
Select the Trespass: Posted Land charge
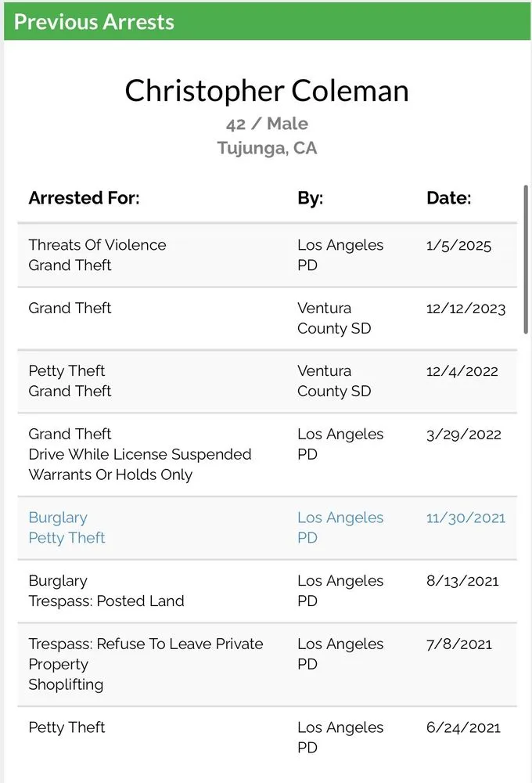pos(106,601)
